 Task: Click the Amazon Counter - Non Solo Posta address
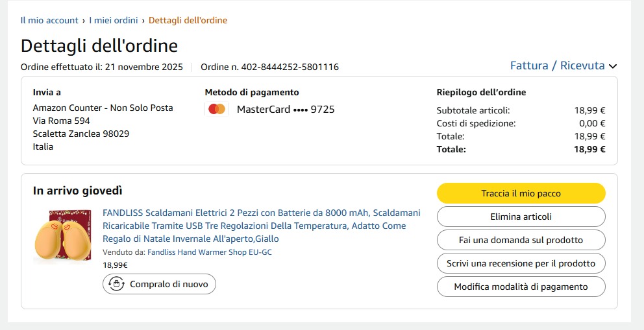(103, 108)
